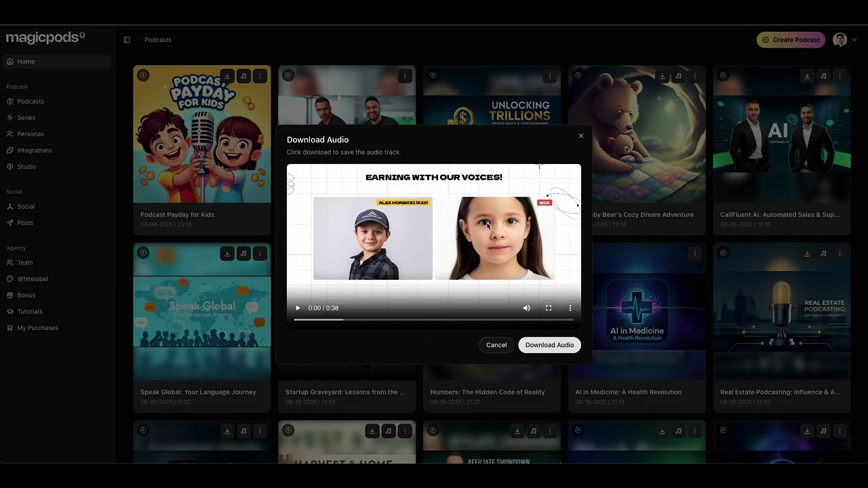This screenshot has height=488, width=868.
Task: Click the Social sidebar icon
Action: (x=9, y=207)
